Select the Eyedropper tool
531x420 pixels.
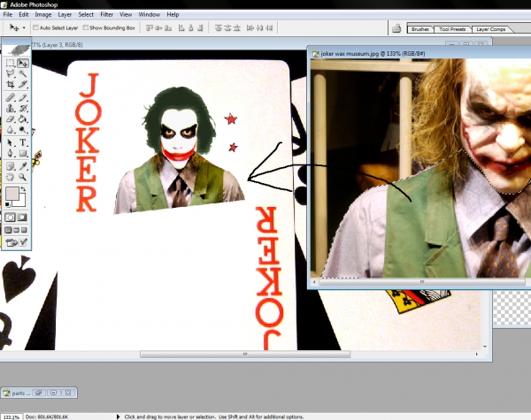pos(23,166)
